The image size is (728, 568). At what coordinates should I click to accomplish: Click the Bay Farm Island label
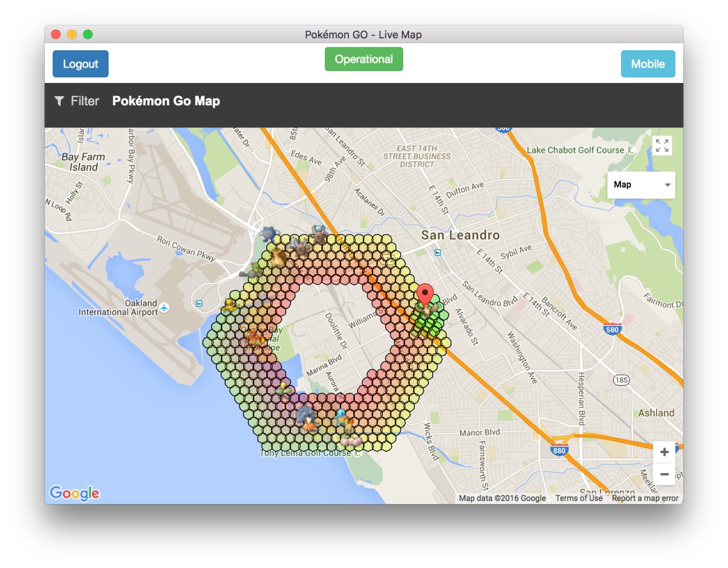[84, 162]
